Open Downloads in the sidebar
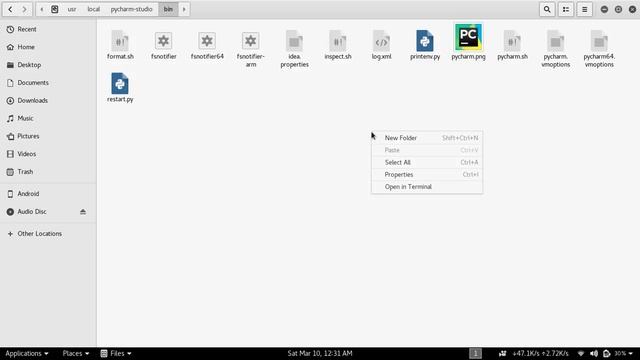 [48, 100]
